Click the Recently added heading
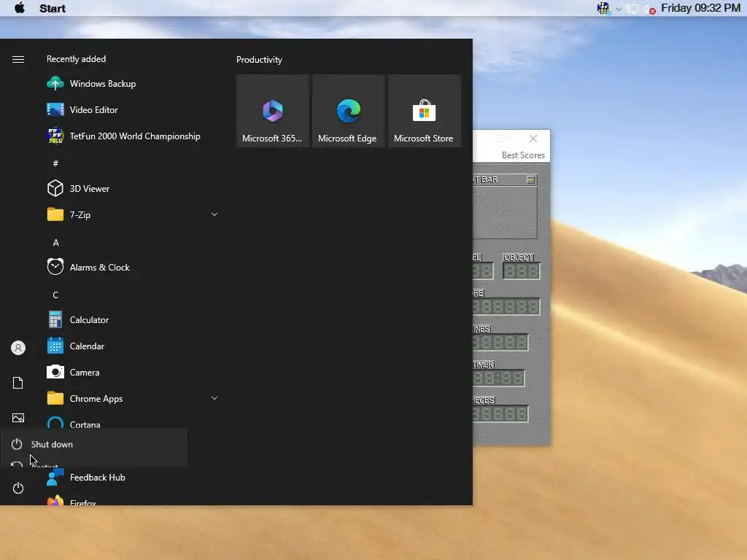The image size is (747, 560). click(x=76, y=59)
